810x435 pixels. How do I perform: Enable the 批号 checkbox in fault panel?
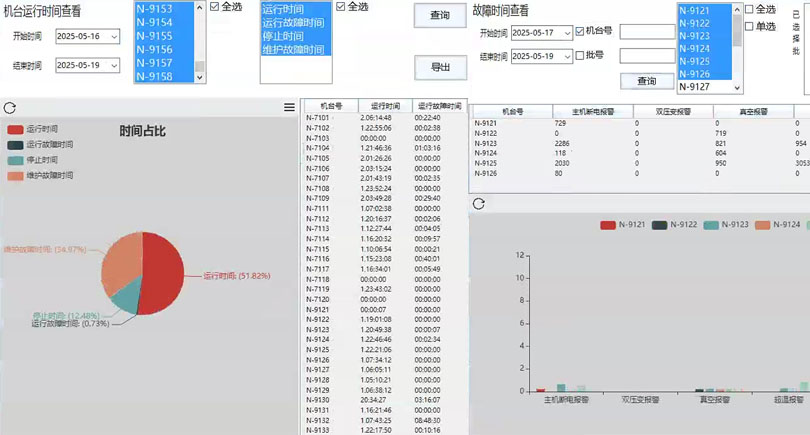(581, 56)
